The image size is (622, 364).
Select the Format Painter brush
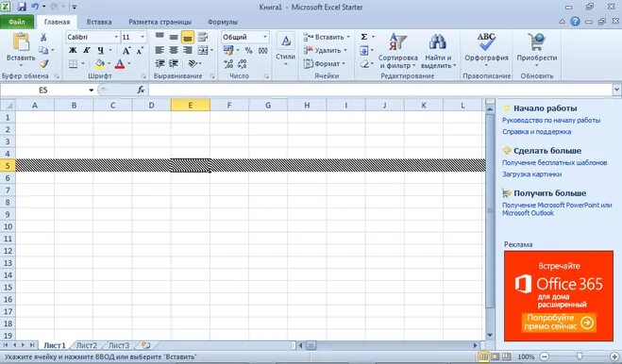click(43, 63)
